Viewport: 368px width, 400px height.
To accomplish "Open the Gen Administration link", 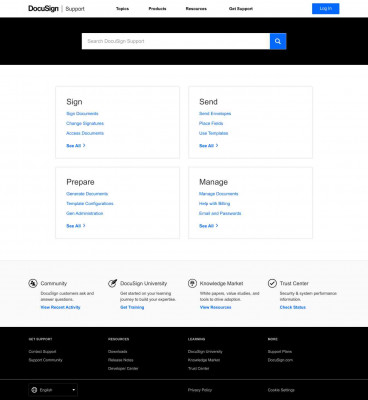I will coord(85,213).
